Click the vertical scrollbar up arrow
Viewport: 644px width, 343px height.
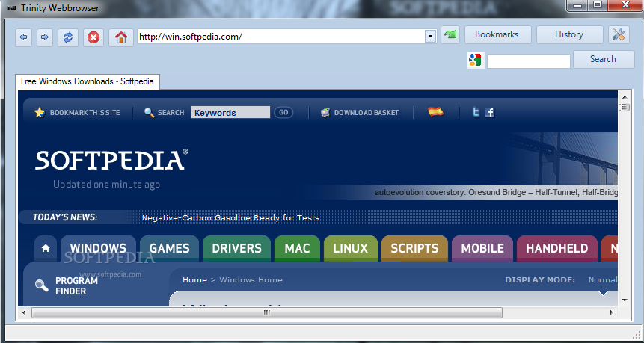[x=625, y=97]
